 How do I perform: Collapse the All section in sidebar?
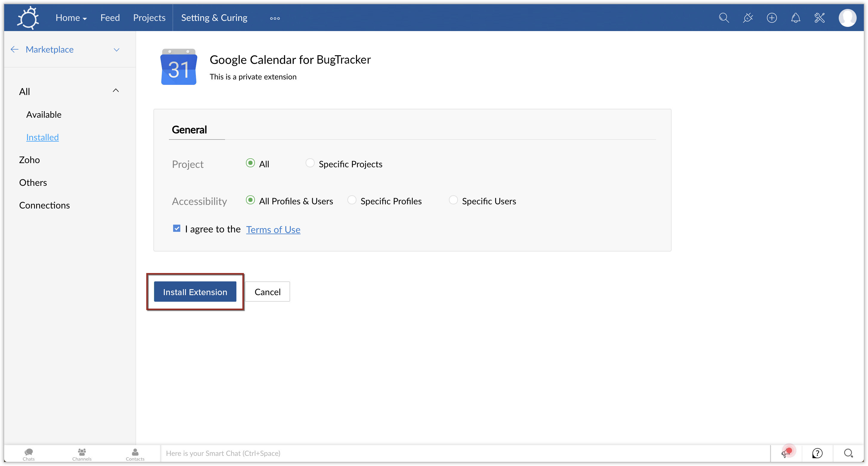click(x=116, y=91)
